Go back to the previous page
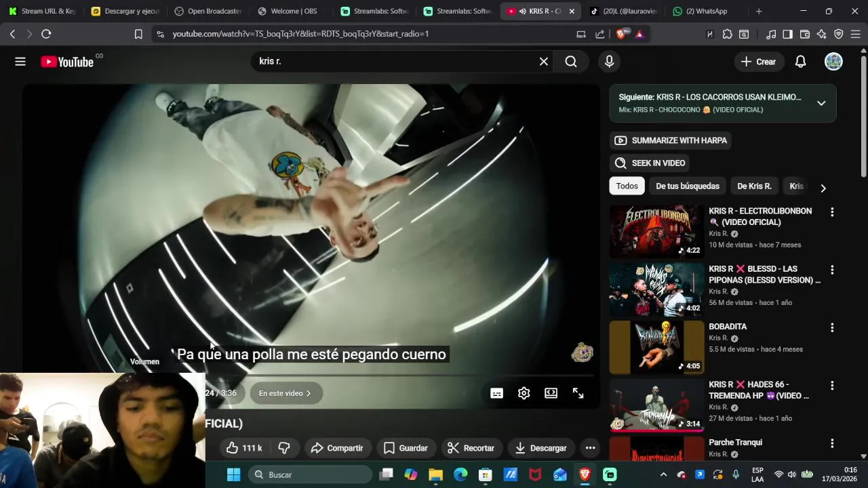This screenshot has height=488, width=868. click(x=12, y=34)
